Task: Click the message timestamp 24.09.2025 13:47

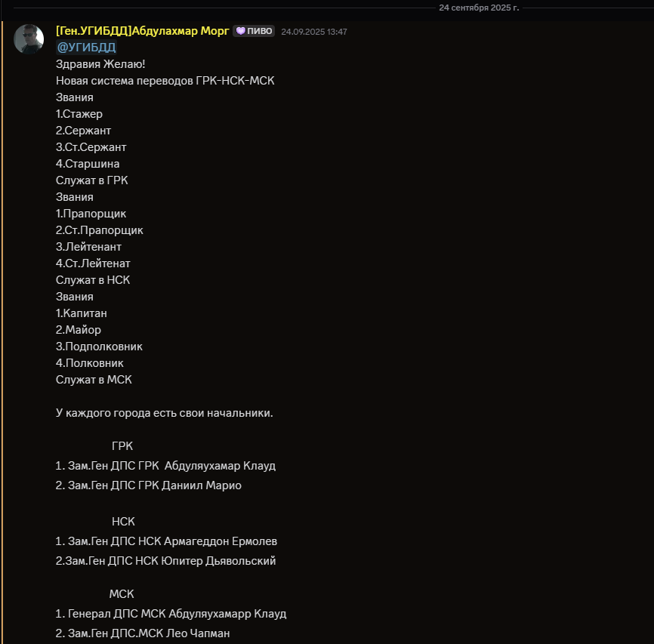Action: [x=313, y=32]
